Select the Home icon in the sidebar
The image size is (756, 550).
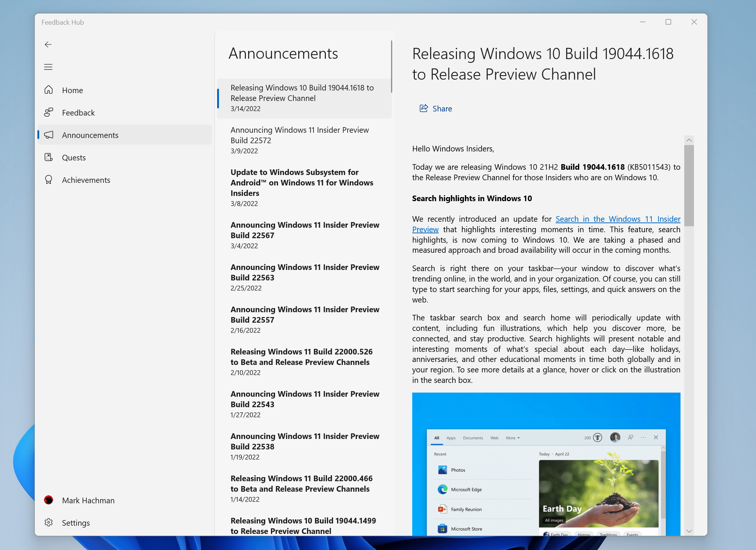pyautogui.click(x=49, y=90)
